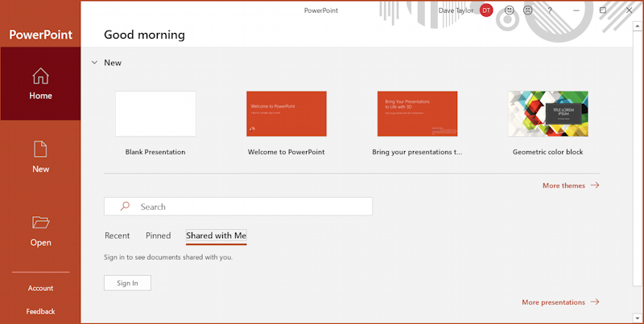Click the search magnifier icon

[x=125, y=207]
